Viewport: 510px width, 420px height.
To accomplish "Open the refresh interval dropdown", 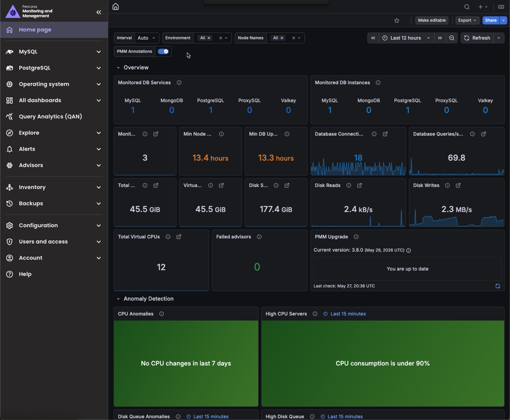I will tap(498, 38).
